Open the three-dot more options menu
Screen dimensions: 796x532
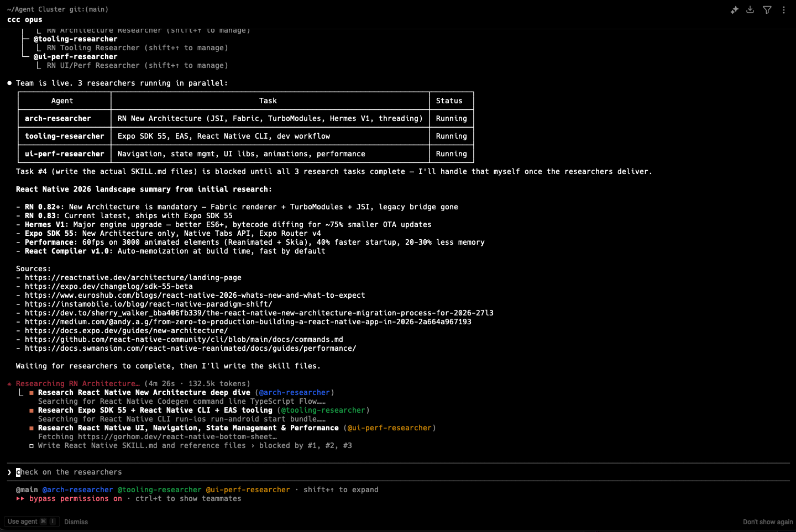784,10
